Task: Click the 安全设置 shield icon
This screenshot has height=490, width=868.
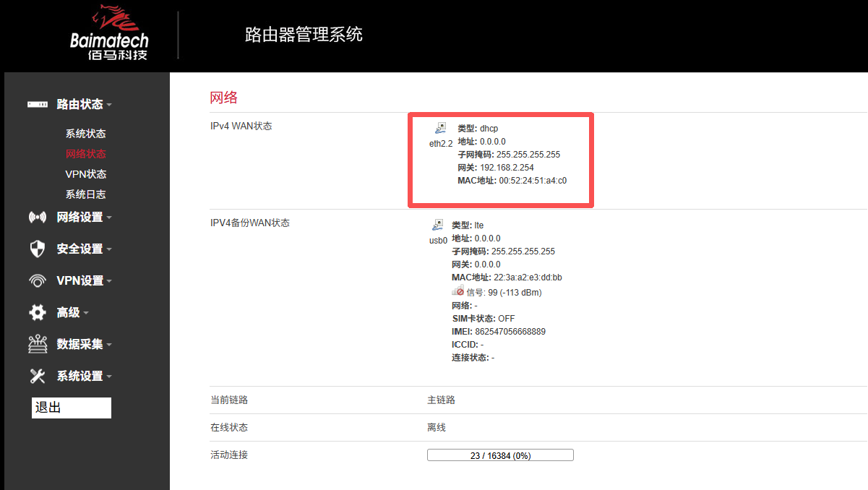Action: pos(38,248)
